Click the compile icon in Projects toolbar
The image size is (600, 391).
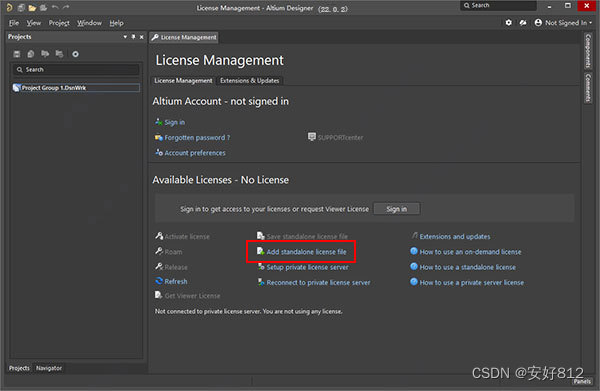[31, 54]
